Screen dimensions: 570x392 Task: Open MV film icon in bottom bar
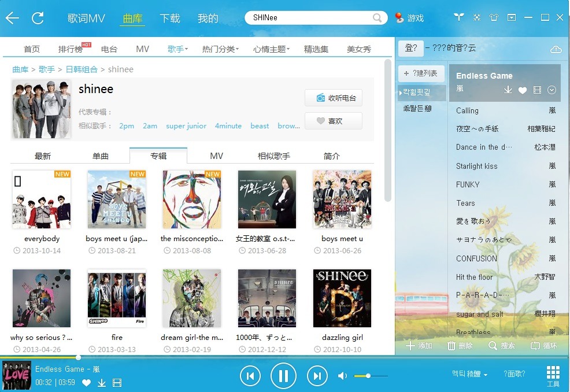[117, 383]
